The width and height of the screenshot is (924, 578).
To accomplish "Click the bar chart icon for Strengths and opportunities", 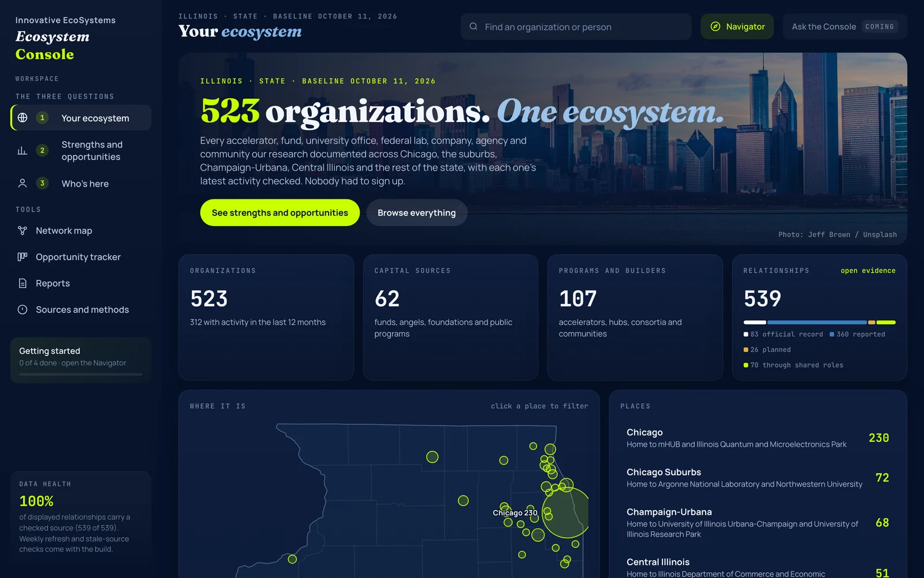I will point(23,151).
